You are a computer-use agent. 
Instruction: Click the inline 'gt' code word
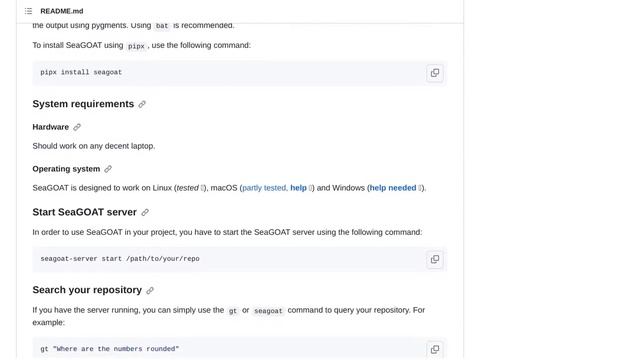[233, 311]
